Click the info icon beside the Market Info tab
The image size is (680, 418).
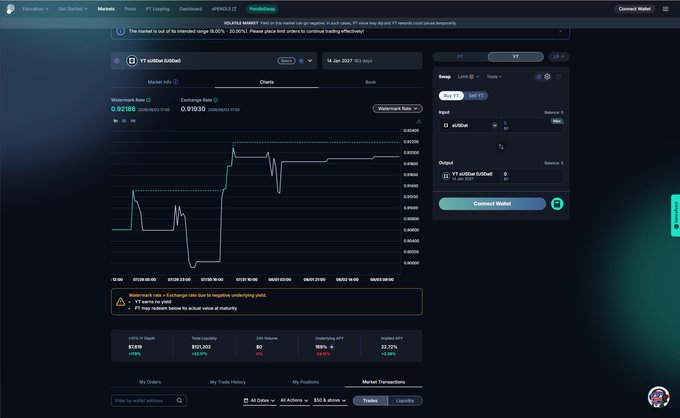pyautogui.click(x=176, y=82)
